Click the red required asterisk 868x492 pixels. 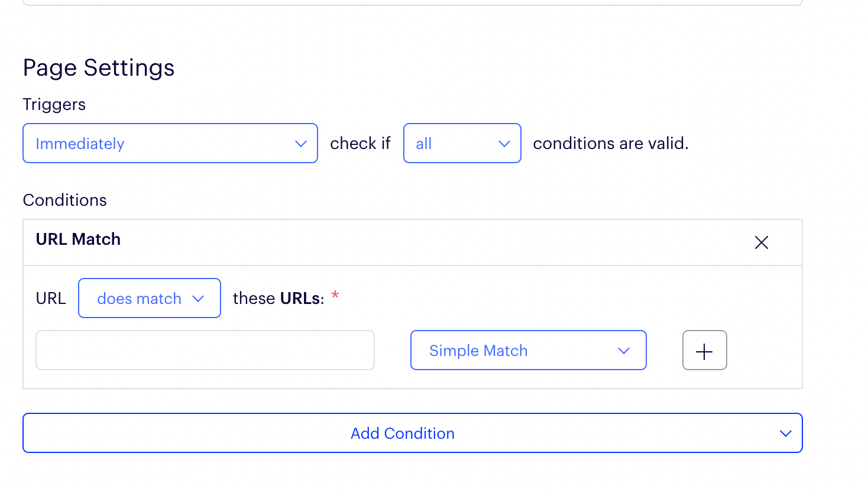335,294
